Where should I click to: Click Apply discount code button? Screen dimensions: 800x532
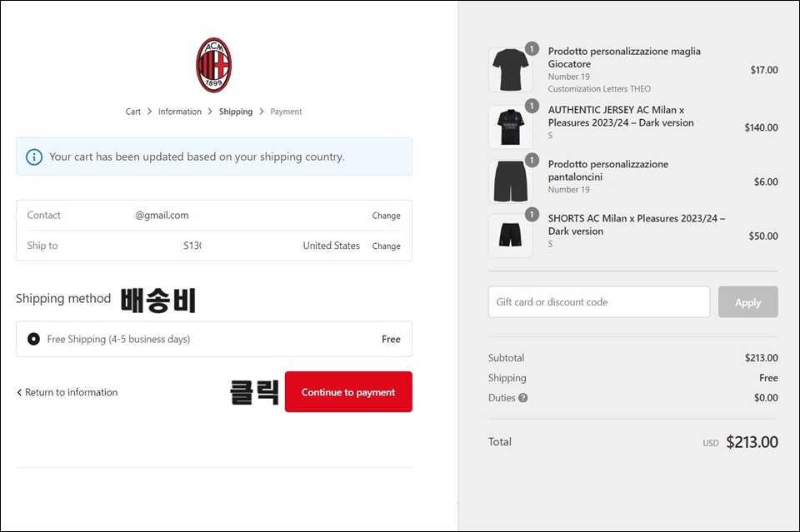click(x=748, y=302)
